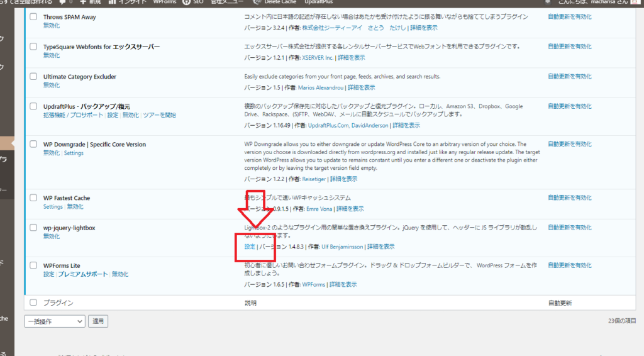Image resolution: width=644 pixels, height=356 pixels.
Task: Check the wp-jquery-lightbox plugin checkbox
Action: pyautogui.click(x=34, y=228)
